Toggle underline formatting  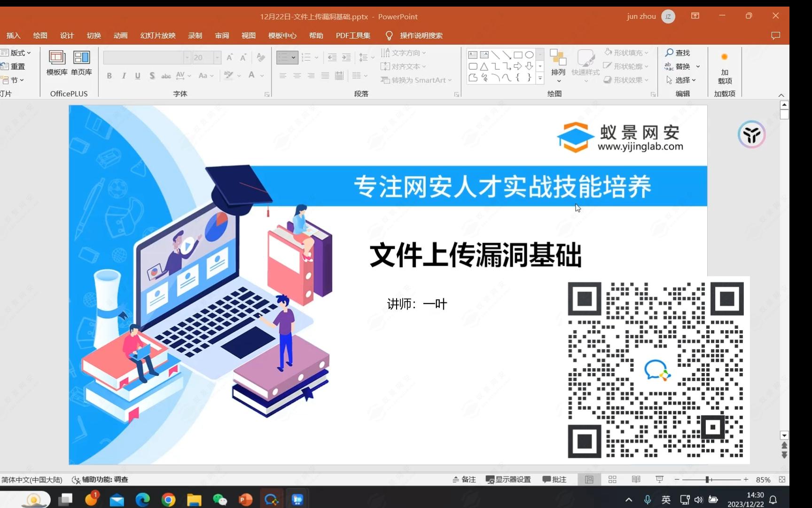[x=138, y=76]
